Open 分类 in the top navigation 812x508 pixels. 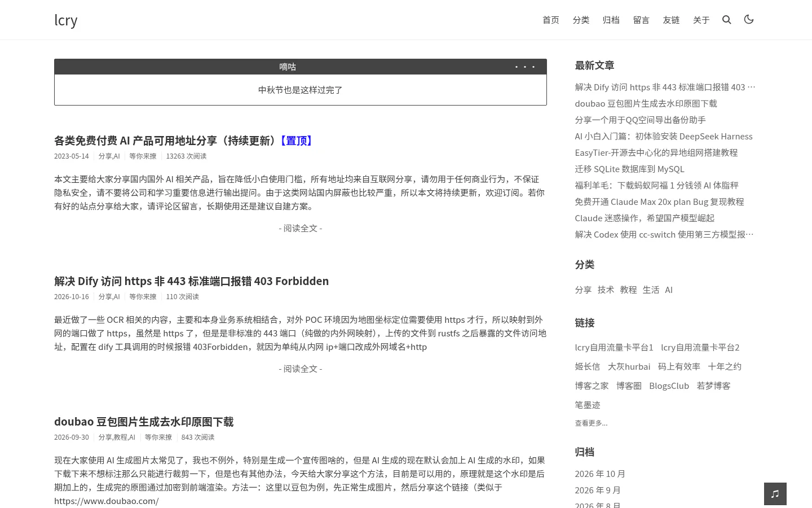pyautogui.click(x=581, y=20)
